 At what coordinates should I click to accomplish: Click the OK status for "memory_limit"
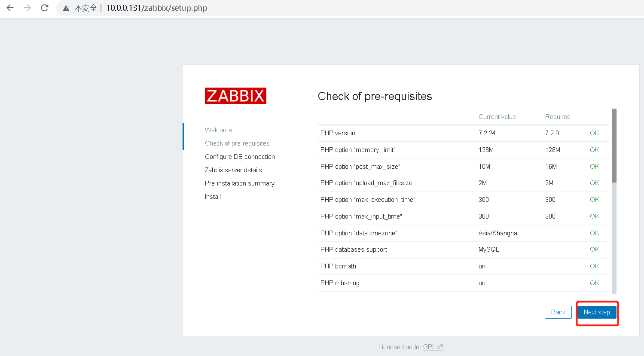(595, 150)
